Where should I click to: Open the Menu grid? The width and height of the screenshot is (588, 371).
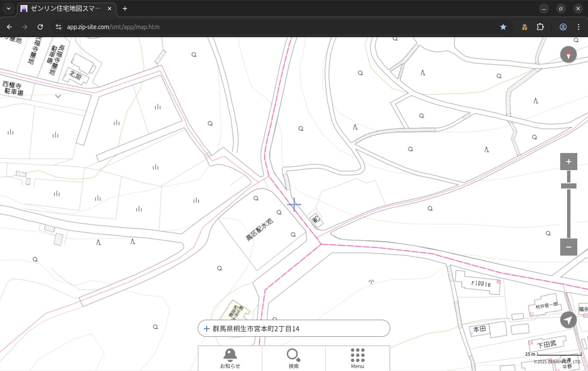click(x=357, y=358)
